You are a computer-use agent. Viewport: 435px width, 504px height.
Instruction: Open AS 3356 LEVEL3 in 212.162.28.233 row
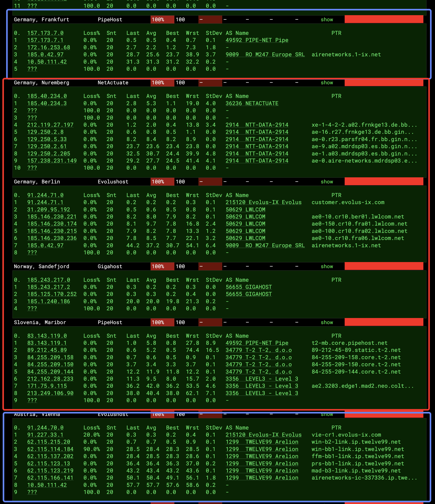pos(262,378)
